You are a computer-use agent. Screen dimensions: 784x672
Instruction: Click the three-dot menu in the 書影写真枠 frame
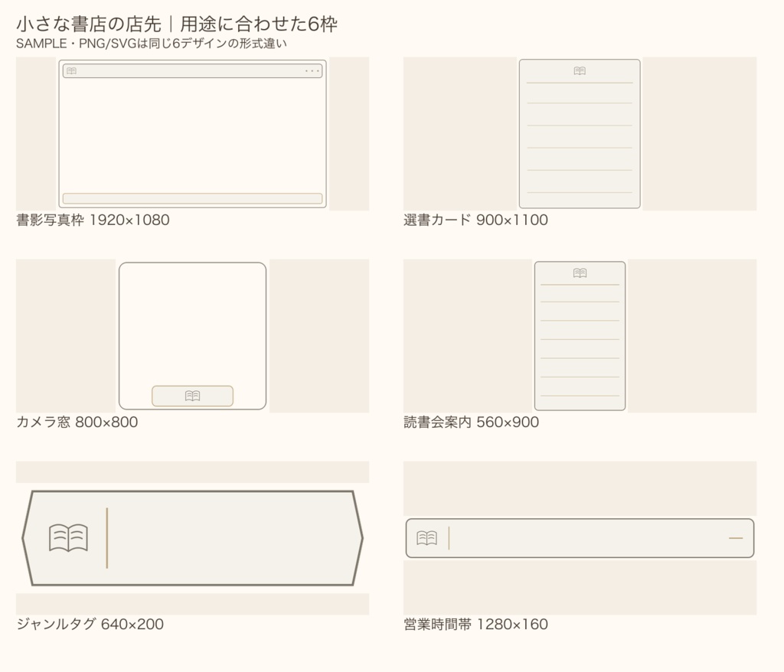312,71
